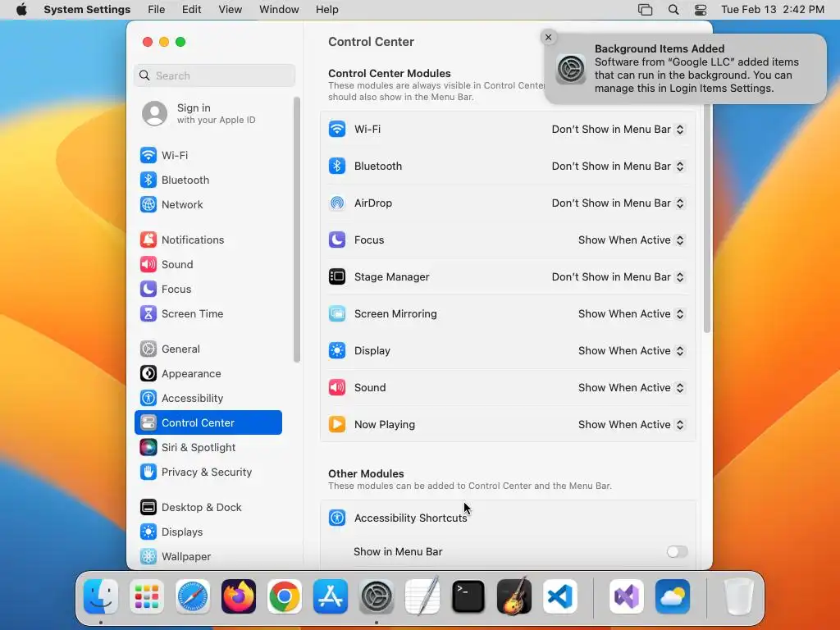
Task: Open Wallpaper settings
Action: (x=208, y=557)
